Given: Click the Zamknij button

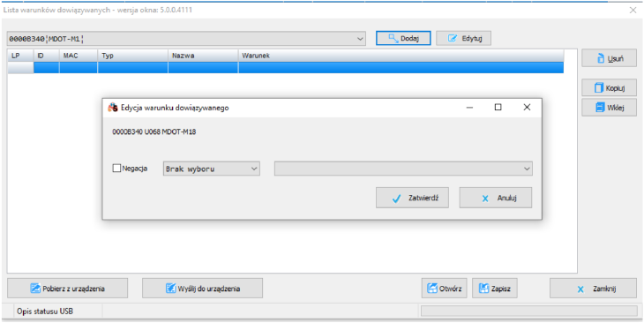Looking at the screenshot, I should (x=593, y=289).
